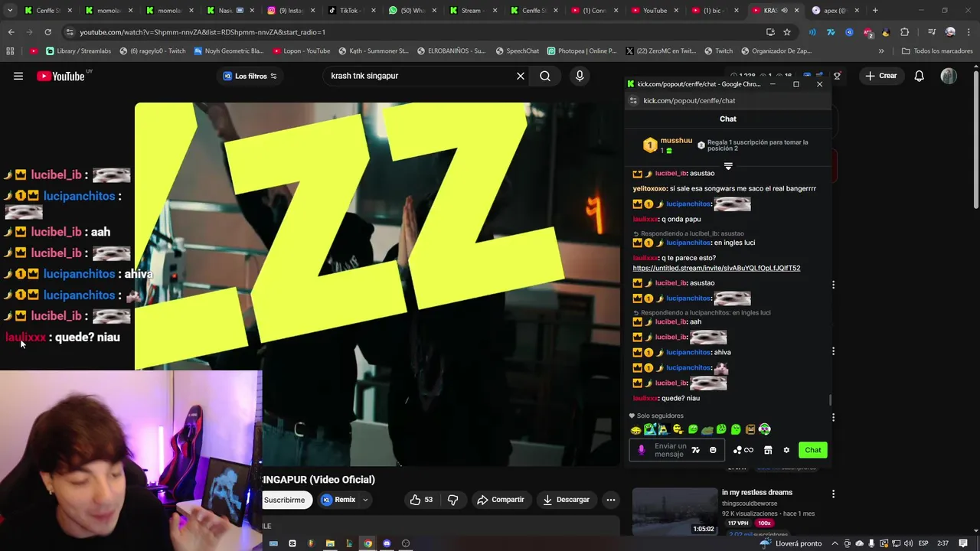The width and height of the screenshot is (980, 551).
Task: Open the Chrome media control icon
Action: 932,32
